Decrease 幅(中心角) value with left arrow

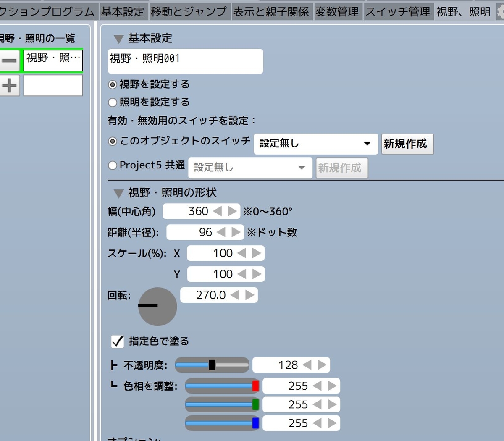217,211
